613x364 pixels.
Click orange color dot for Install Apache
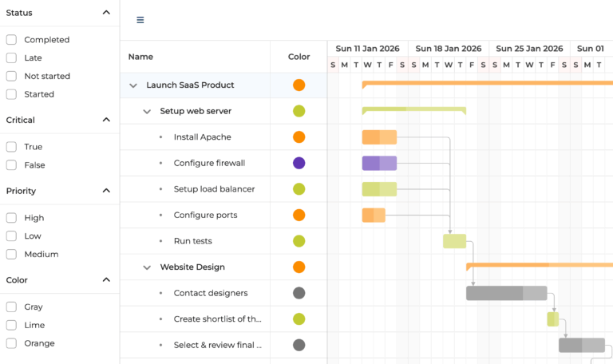pos(299,137)
